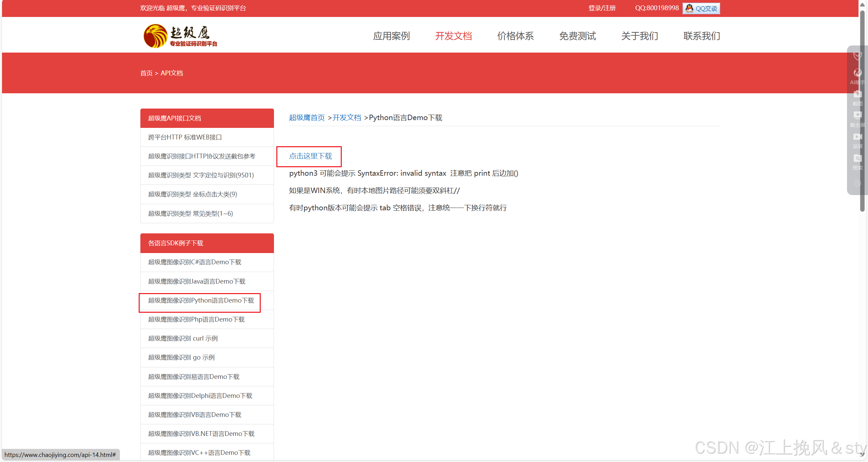Click 首页 in red banner breadcrumb
Screen dimensions: 868x462
click(x=146, y=73)
